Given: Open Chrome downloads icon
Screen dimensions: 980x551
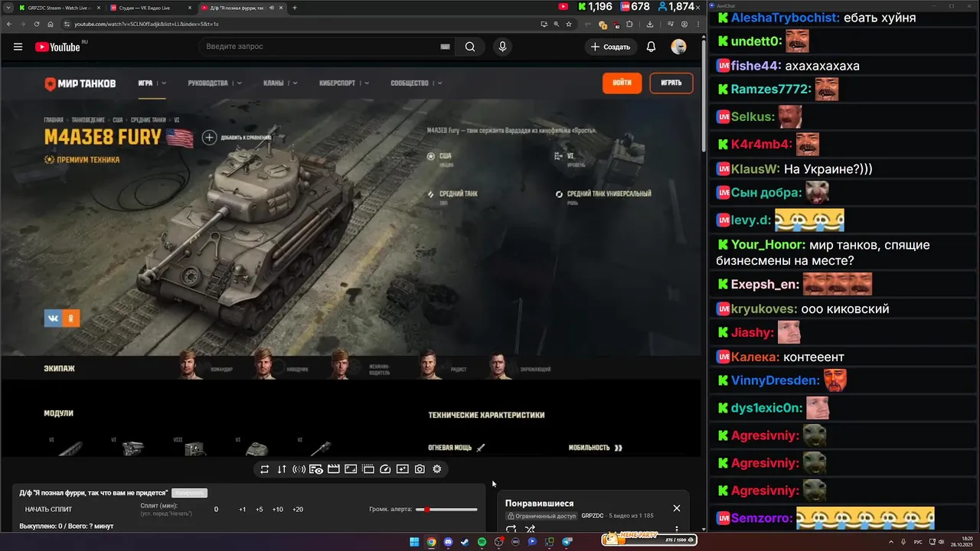Looking at the screenshot, I should pos(650,24).
